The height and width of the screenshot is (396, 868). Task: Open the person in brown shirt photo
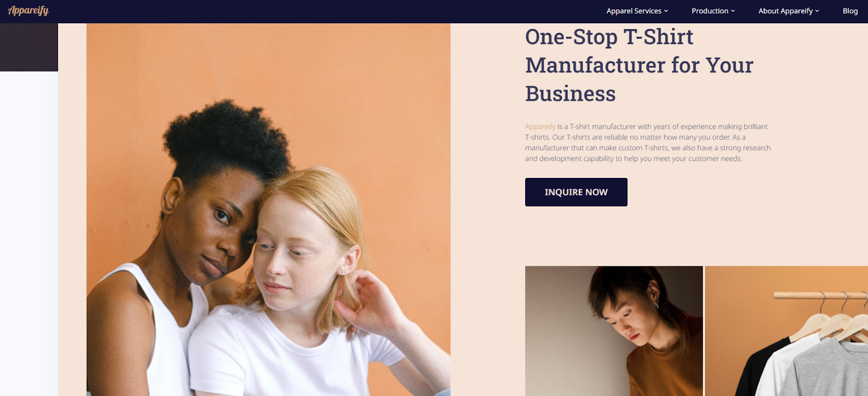pos(614,331)
